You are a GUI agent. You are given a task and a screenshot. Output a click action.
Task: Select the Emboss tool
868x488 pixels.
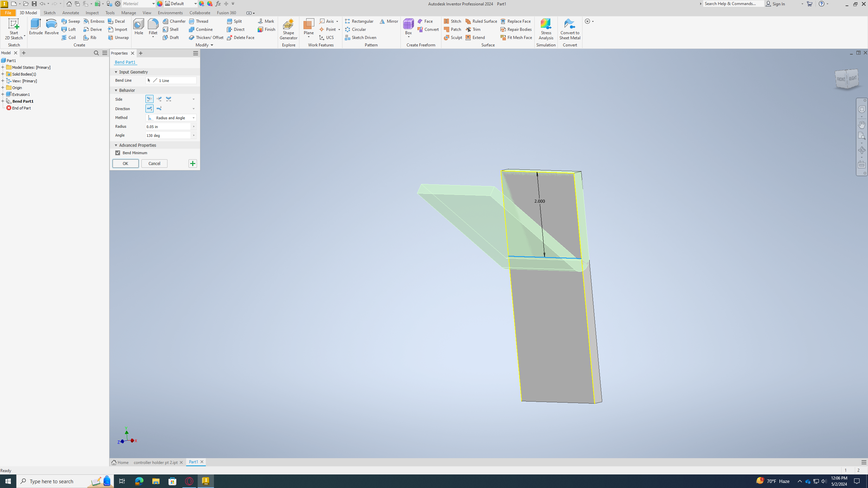(x=94, y=21)
